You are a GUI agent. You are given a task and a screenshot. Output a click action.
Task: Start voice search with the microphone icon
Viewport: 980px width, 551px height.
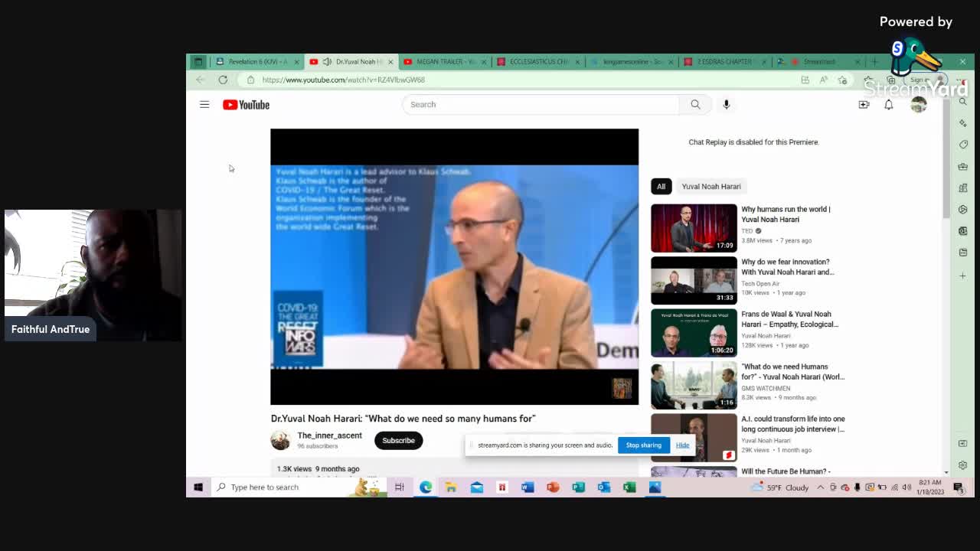(x=727, y=105)
